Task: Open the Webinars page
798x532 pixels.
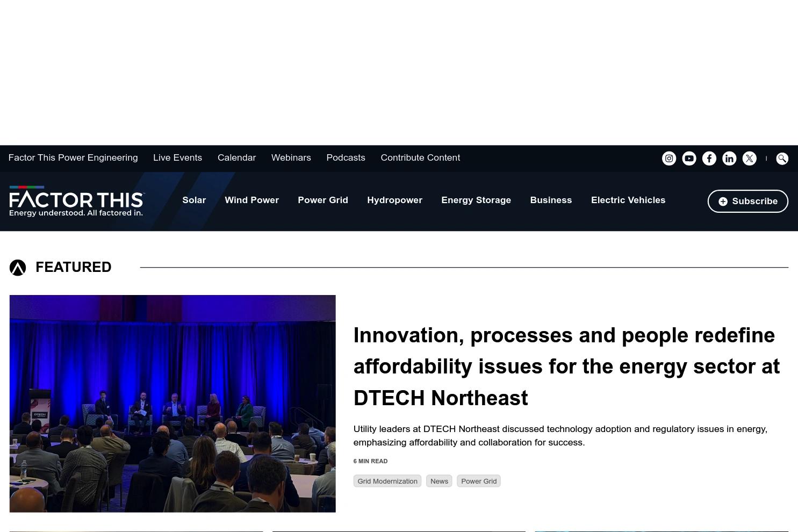Action: tap(291, 157)
